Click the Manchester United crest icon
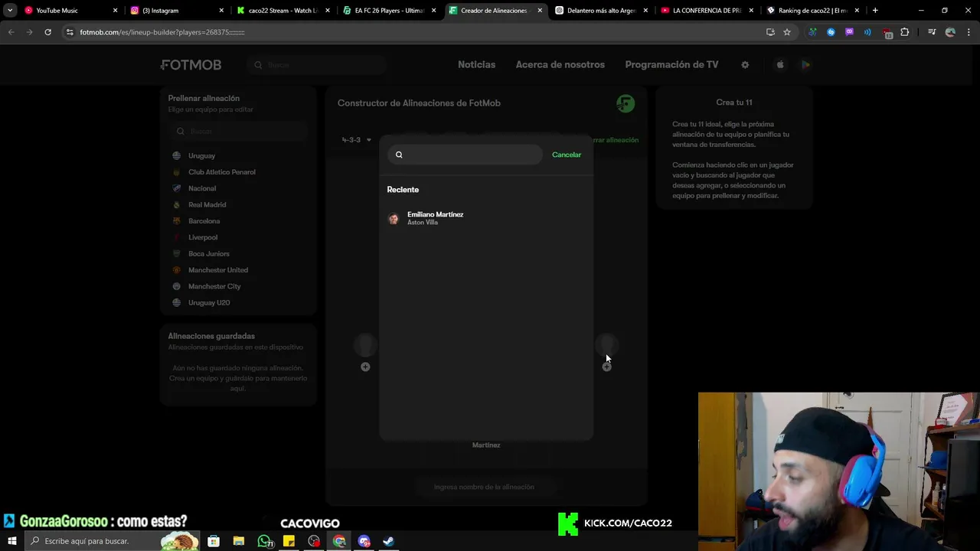 point(177,270)
